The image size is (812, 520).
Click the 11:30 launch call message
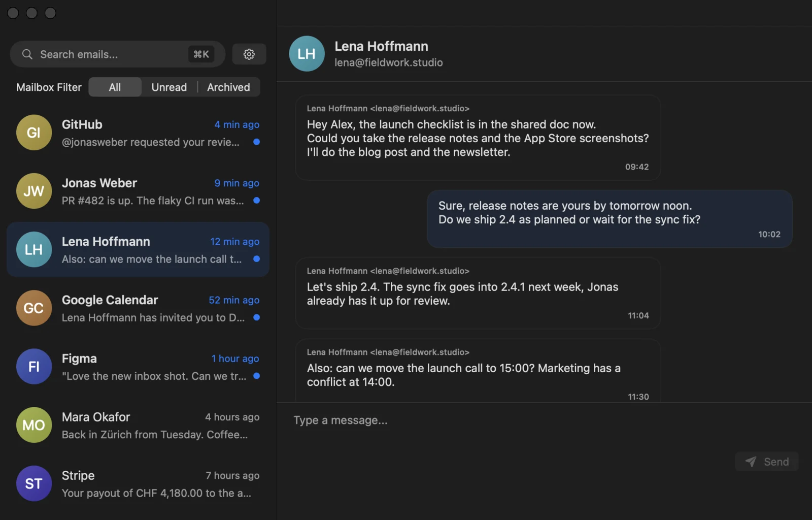[x=478, y=371]
